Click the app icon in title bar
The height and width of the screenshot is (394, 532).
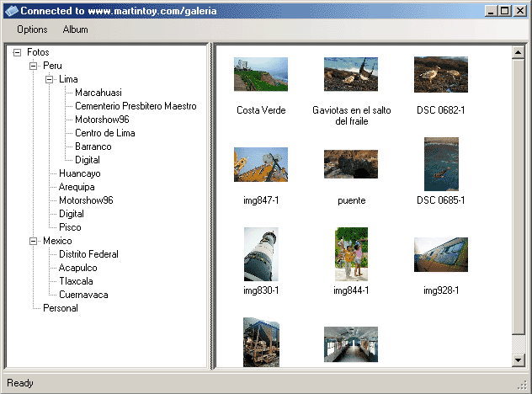pyautogui.click(x=12, y=11)
